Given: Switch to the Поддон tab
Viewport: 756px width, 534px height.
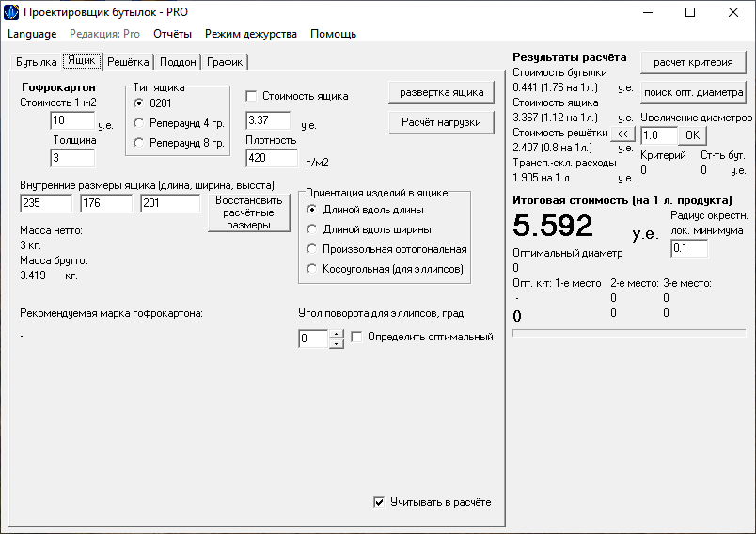Looking at the screenshot, I should [178, 62].
